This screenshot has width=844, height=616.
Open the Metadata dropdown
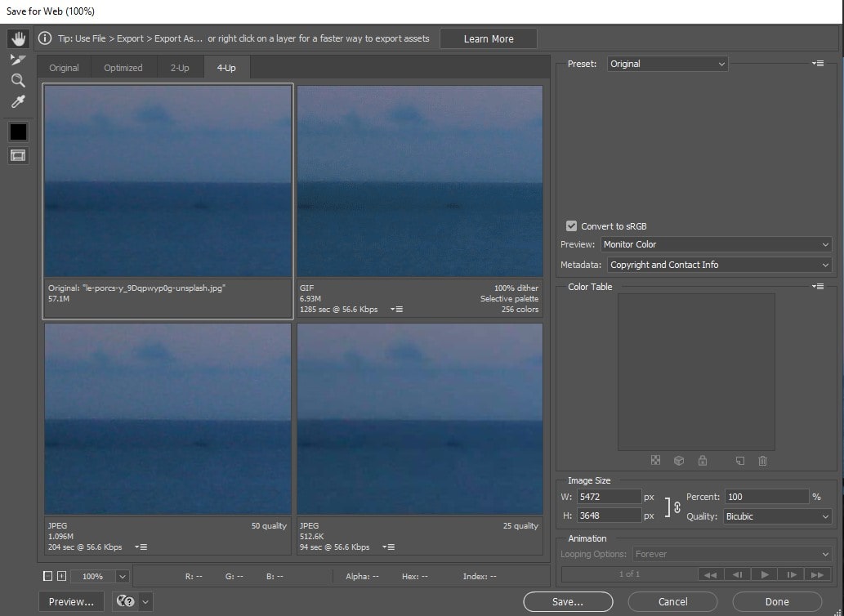coord(719,264)
